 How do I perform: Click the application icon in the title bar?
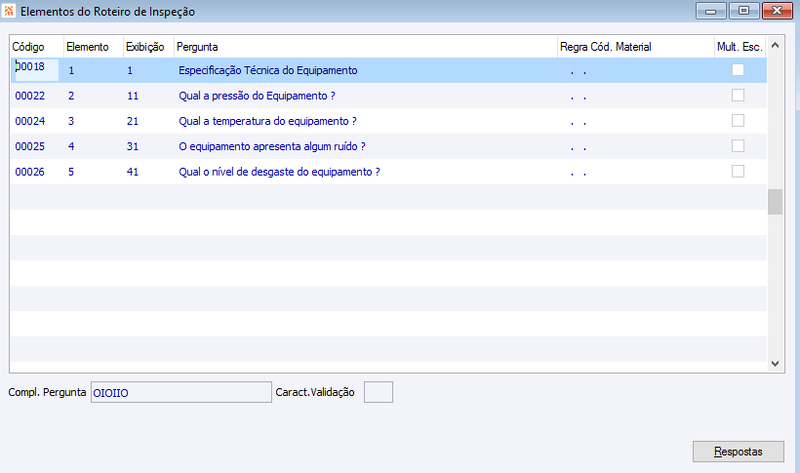(9, 11)
